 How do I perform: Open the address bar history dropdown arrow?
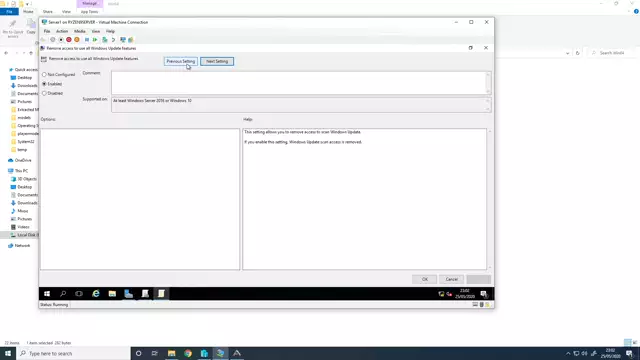coord(567,53)
